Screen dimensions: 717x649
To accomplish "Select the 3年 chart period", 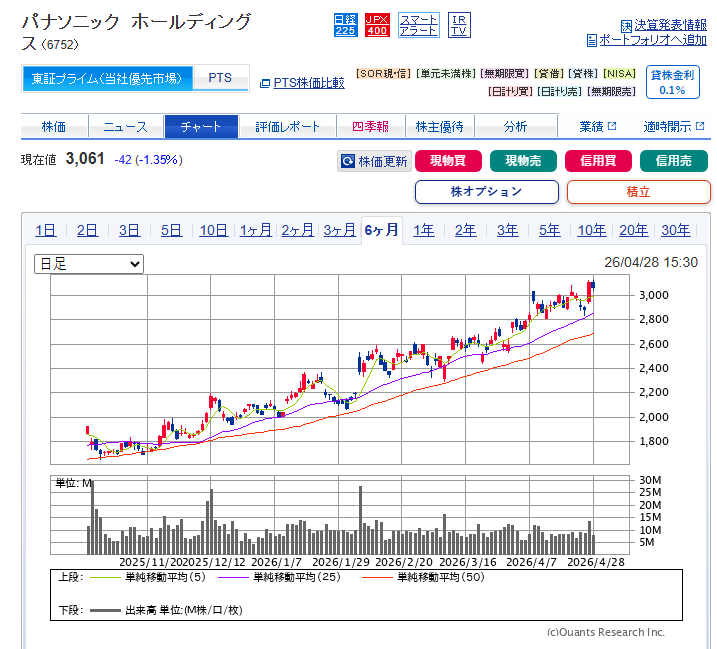I will click(508, 230).
